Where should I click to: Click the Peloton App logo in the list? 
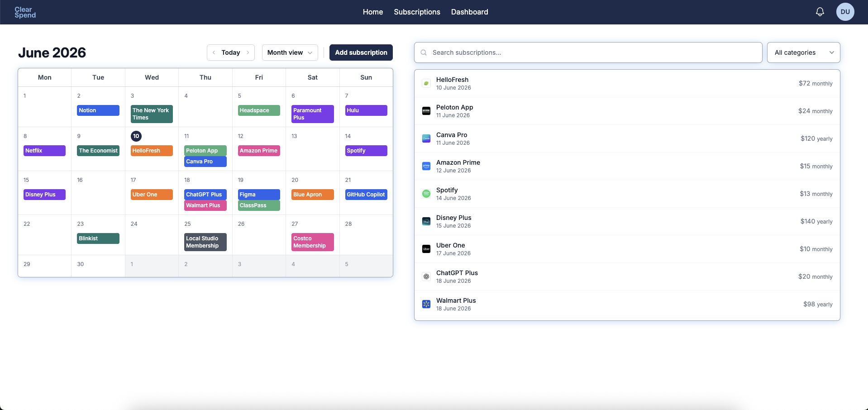coord(426,111)
